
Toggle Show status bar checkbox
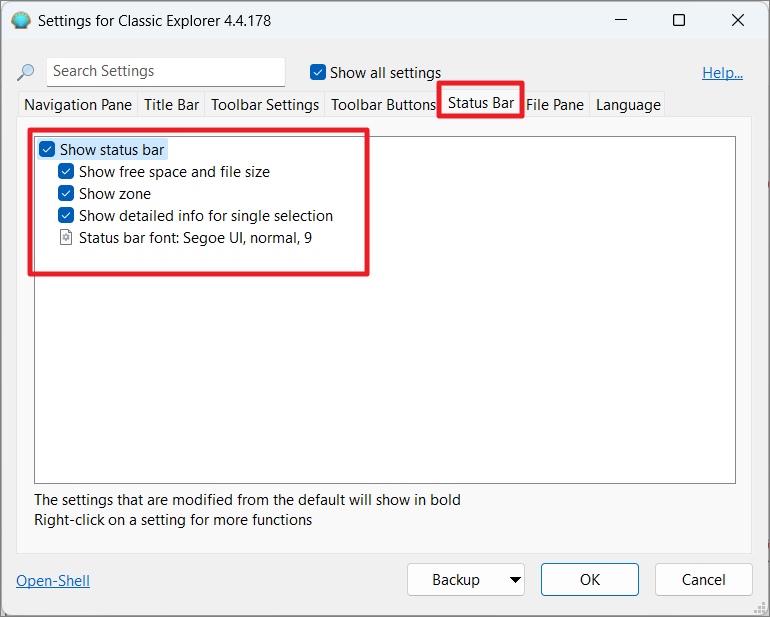point(47,149)
